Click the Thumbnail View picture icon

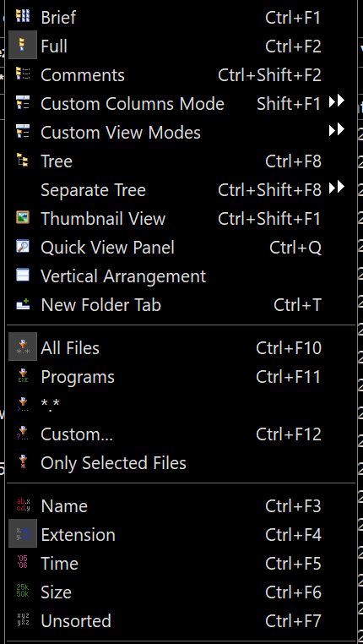(x=23, y=218)
